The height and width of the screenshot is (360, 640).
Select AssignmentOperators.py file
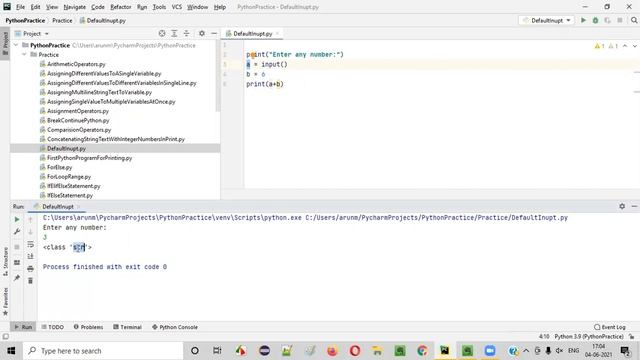(78, 111)
